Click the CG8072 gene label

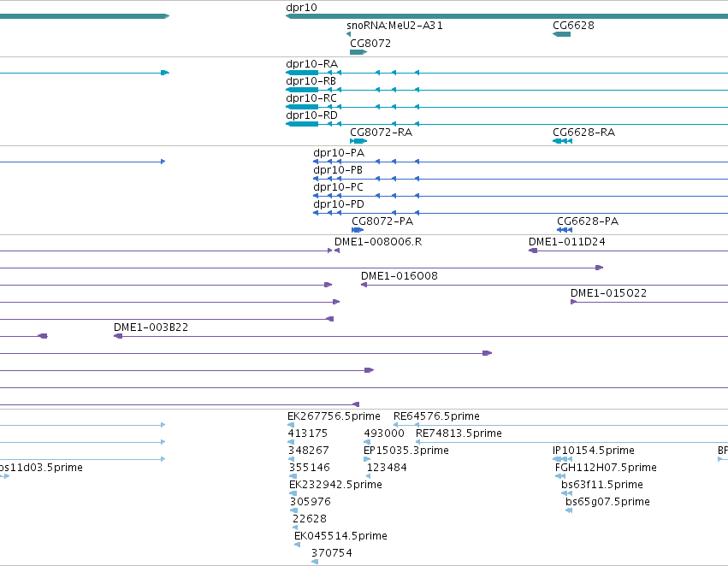[370, 44]
